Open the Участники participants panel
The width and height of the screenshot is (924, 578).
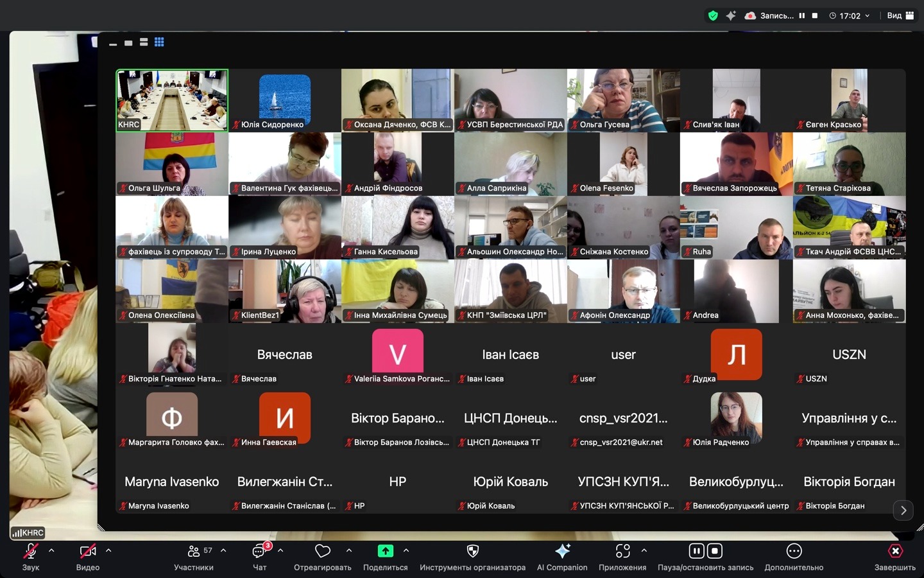click(x=193, y=551)
